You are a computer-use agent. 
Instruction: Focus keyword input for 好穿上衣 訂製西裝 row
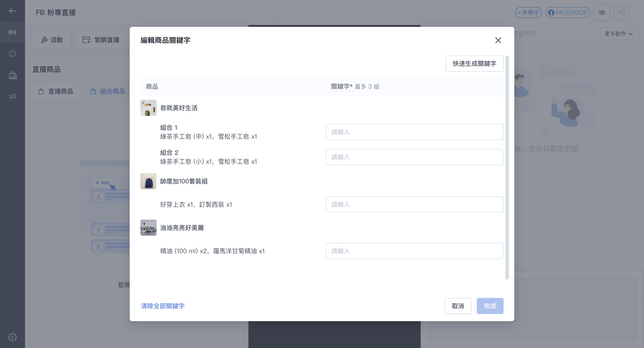tap(414, 204)
